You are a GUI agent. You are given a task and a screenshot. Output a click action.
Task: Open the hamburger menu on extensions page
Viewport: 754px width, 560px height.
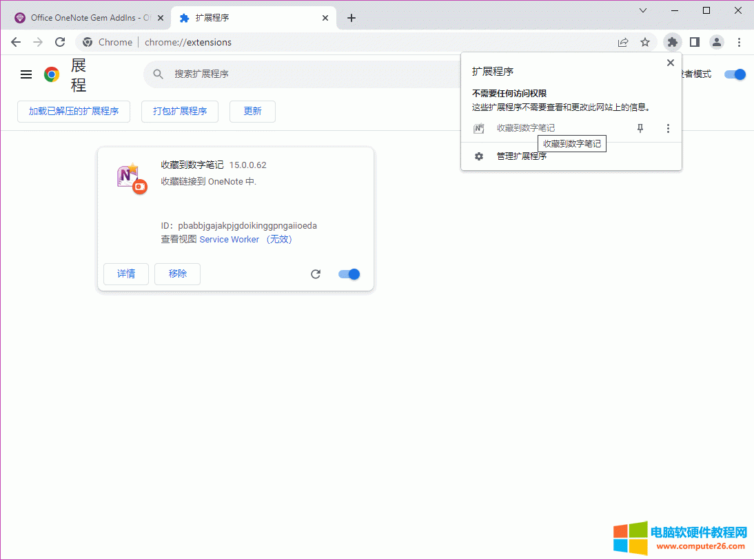click(x=26, y=74)
